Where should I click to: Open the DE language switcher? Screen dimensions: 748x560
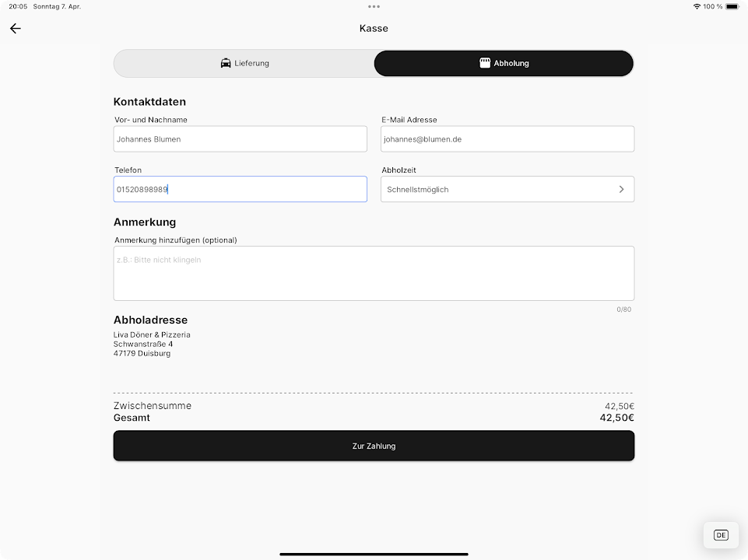721,535
